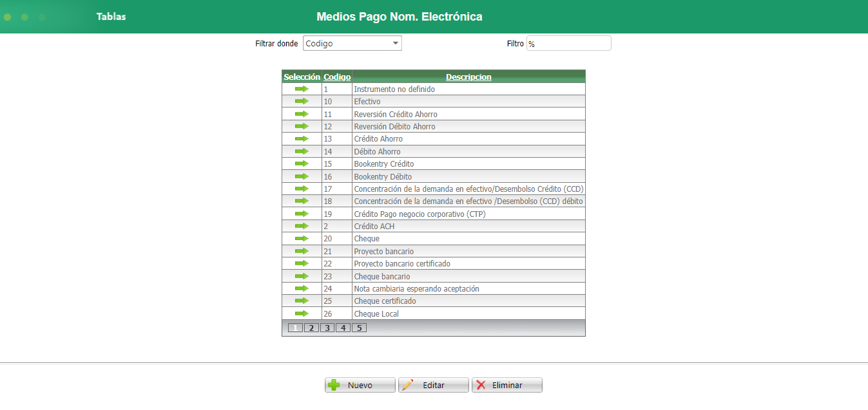Viewport: 868px width, 410px height.
Task: Choose arrow for Proyecto bancario certificado
Action: 302,263
